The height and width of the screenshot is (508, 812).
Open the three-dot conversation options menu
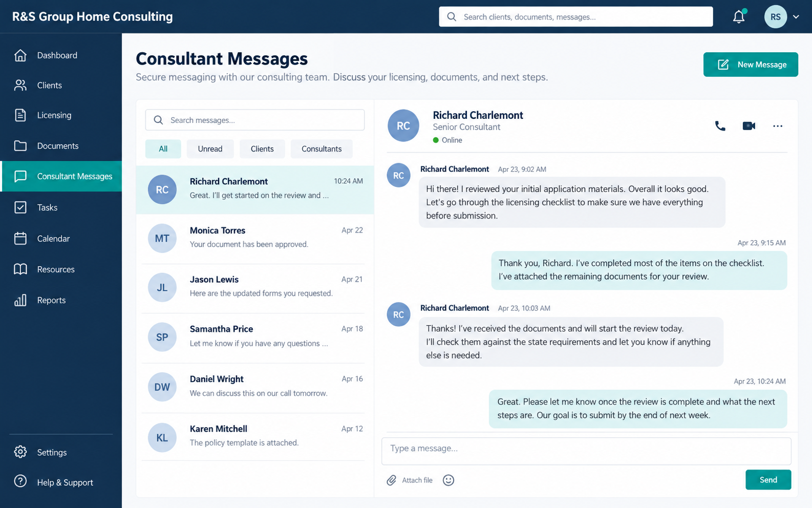pyautogui.click(x=778, y=126)
